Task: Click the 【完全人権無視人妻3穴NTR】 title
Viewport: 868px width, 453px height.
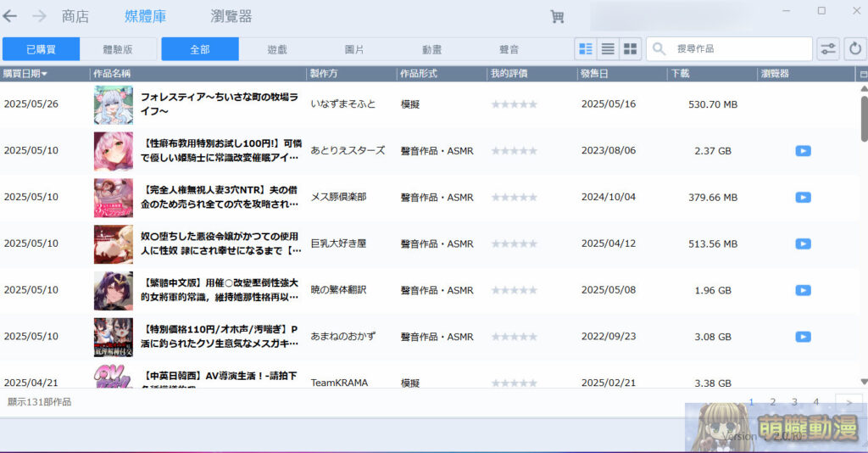Action: coord(220,197)
